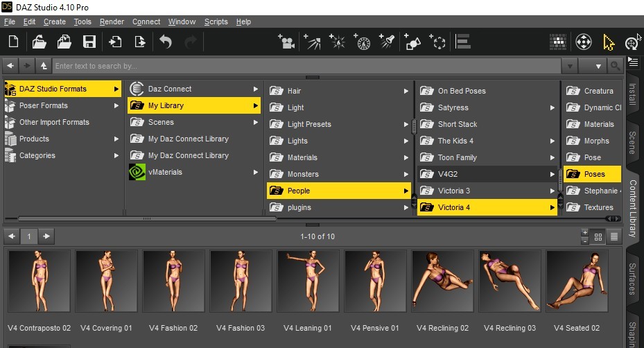
Task: Open the Morphs folder
Action: click(x=593, y=141)
